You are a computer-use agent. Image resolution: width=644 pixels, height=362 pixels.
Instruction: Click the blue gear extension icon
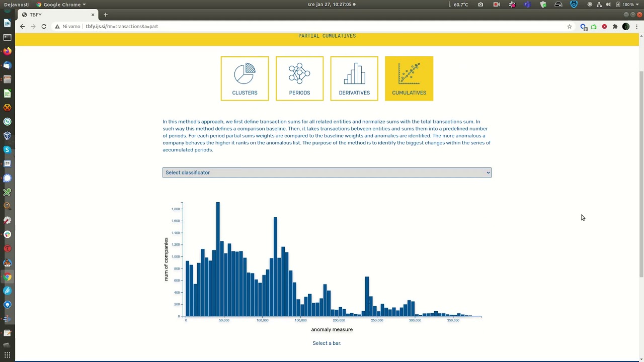coord(583,27)
